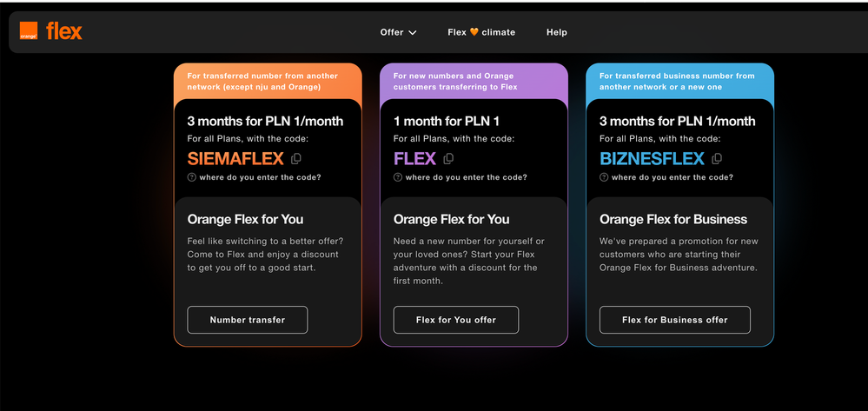The image size is (868, 411).
Task: Click the Flex for Business offer button
Action: click(675, 320)
